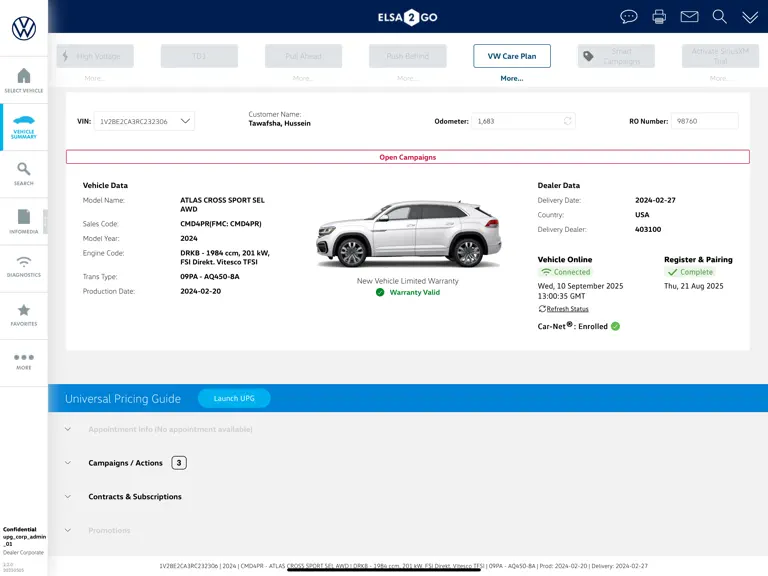The image size is (768, 576).
Task: Click the Car-Net Enrolled green check
Action: (x=615, y=326)
